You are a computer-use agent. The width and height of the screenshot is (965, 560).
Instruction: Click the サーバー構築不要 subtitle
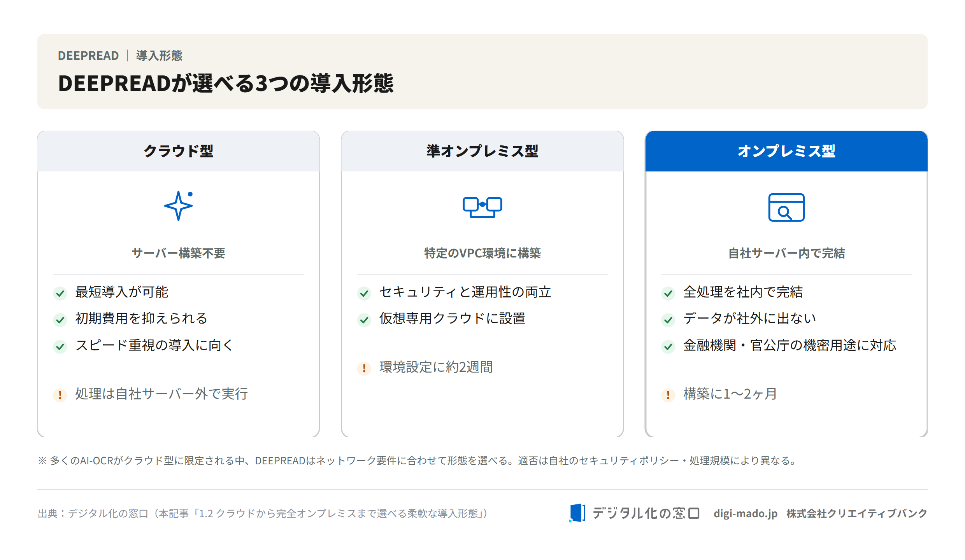(179, 253)
